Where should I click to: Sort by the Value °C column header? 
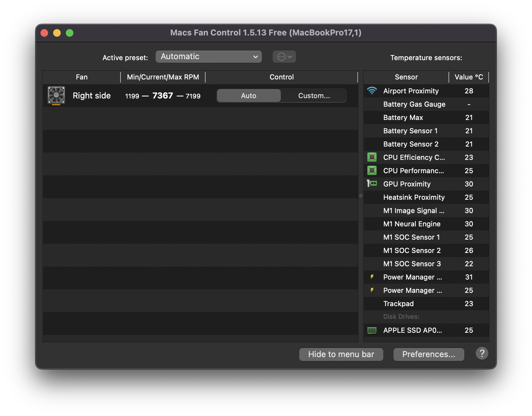pos(469,77)
